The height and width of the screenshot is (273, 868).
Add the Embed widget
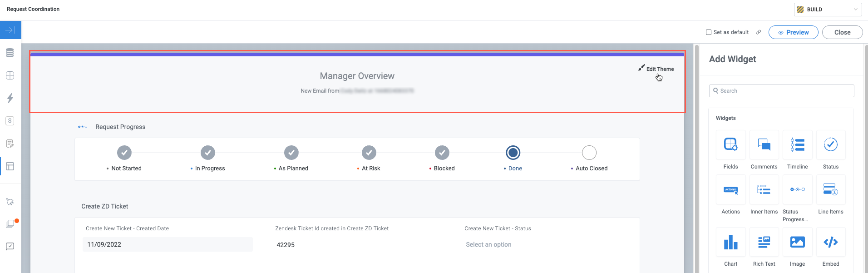pyautogui.click(x=830, y=243)
